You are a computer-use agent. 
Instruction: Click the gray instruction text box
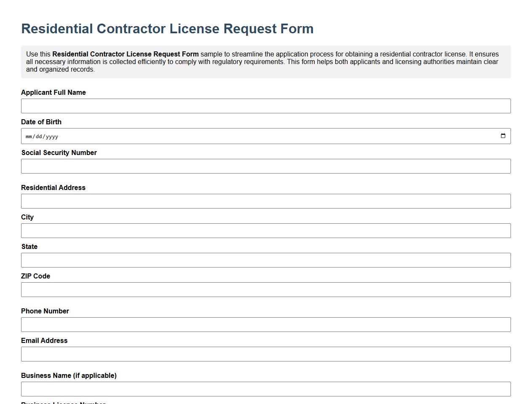[265, 62]
